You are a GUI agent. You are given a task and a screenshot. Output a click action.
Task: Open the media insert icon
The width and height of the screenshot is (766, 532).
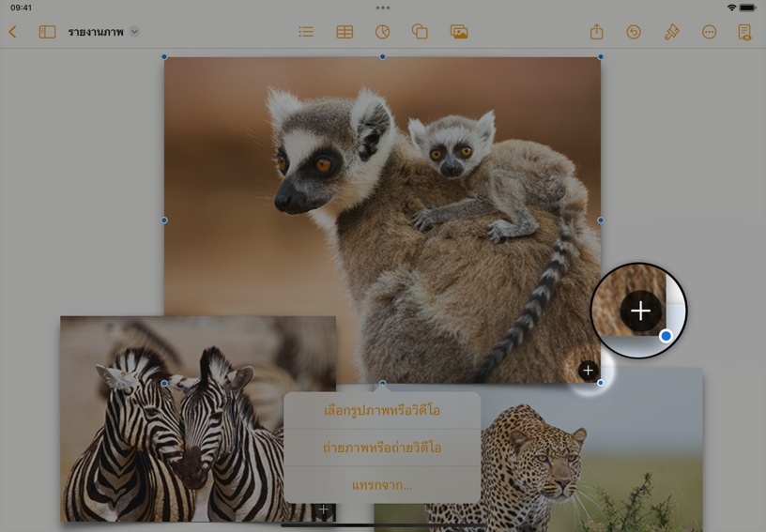(x=459, y=32)
